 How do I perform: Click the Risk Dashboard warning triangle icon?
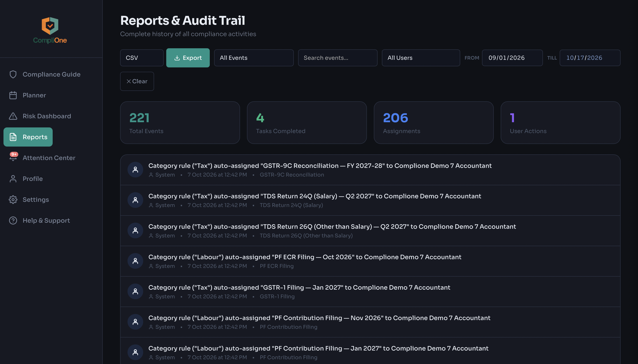(x=13, y=116)
